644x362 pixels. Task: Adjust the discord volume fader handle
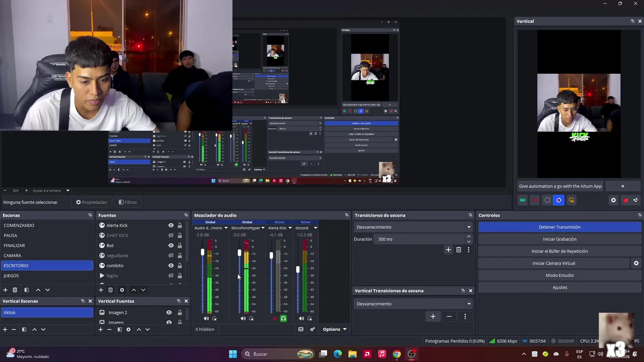297,270
